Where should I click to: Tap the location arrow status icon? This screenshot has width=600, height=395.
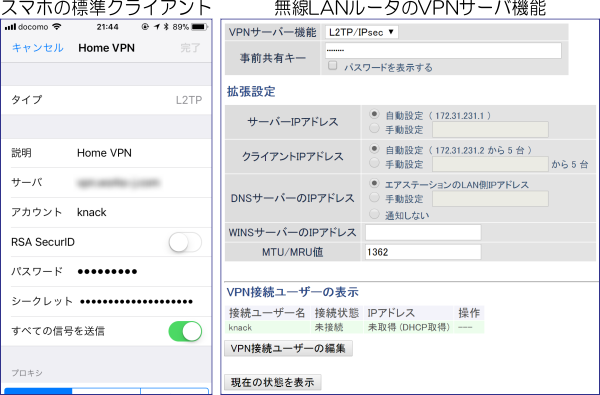tap(157, 27)
